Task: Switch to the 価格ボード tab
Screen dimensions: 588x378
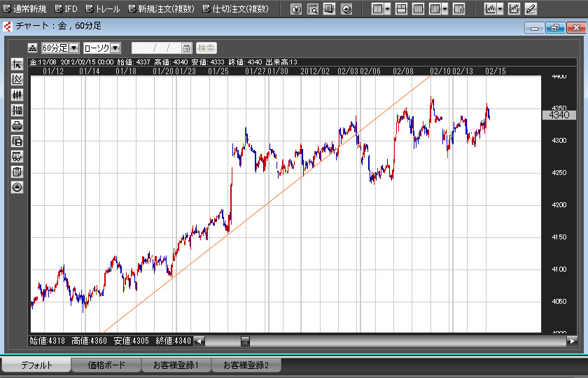Action: [x=106, y=365]
